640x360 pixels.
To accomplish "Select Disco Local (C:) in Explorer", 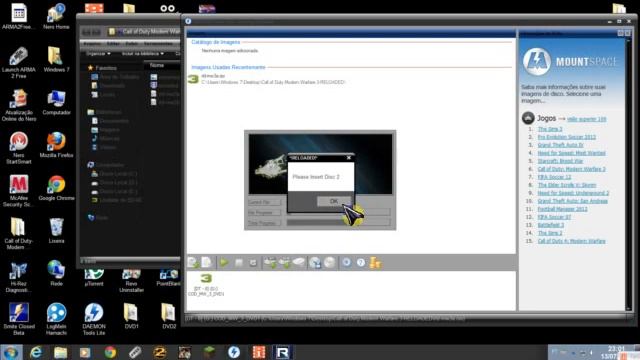I will point(114,174).
